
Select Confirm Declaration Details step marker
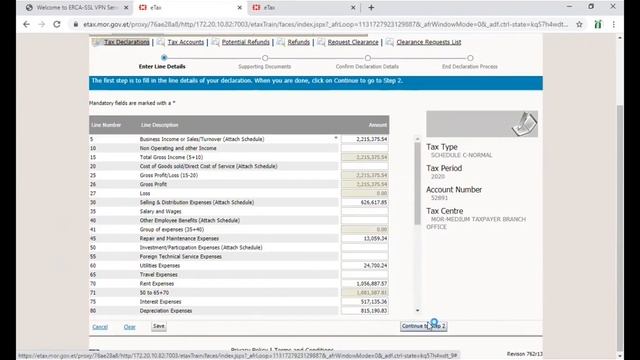pos(368,58)
